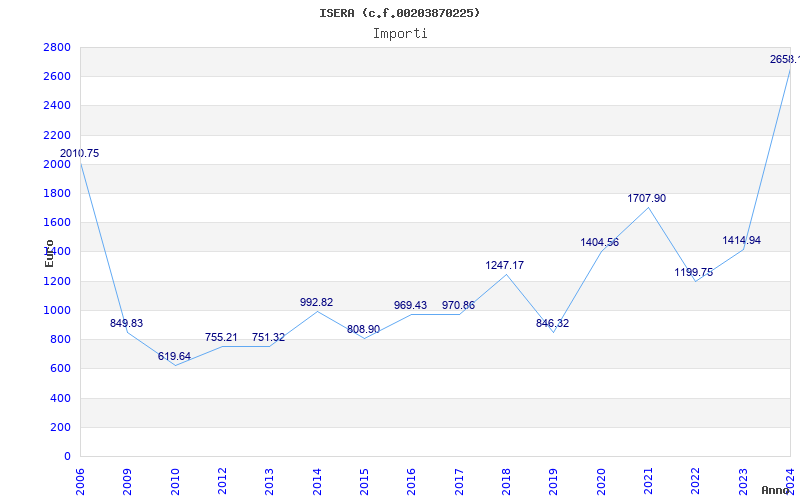Click the 2022 year tick label
The height and width of the screenshot is (500, 800).
click(695, 482)
